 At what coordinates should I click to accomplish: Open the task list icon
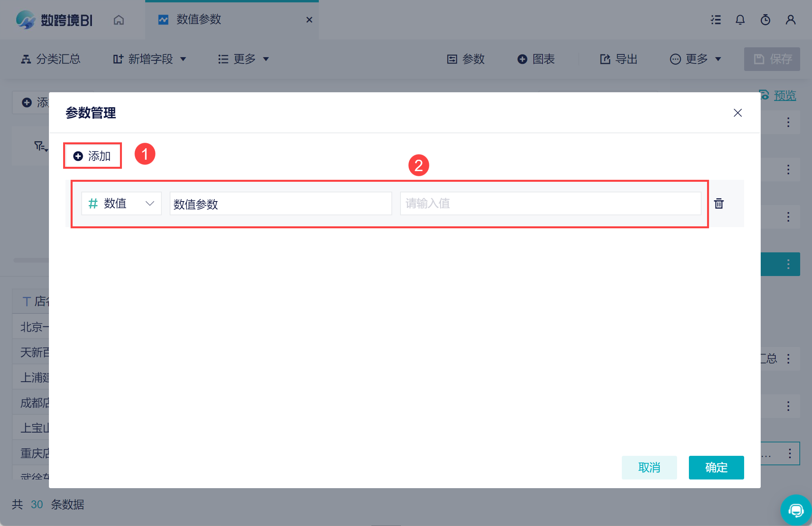[x=716, y=20]
